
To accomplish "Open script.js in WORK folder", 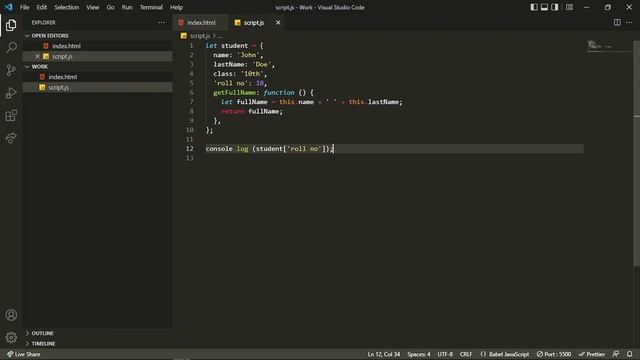I will click(98, 87).
